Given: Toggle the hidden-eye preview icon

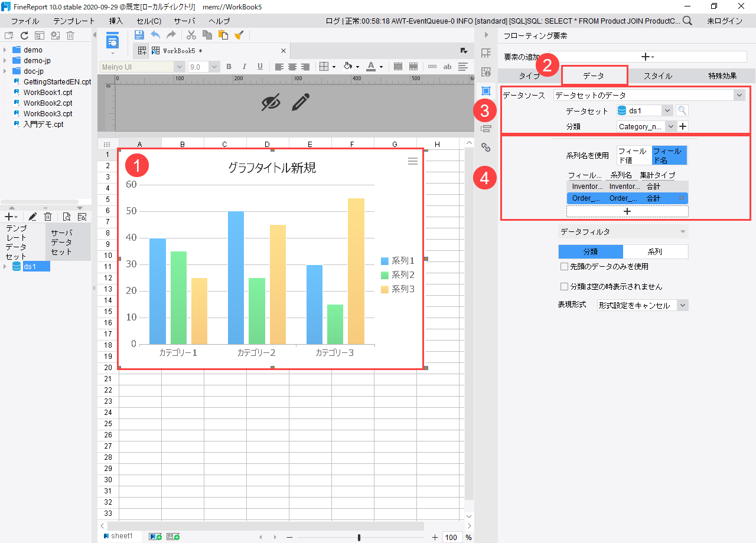Looking at the screenshot, I should pos(271,103).
